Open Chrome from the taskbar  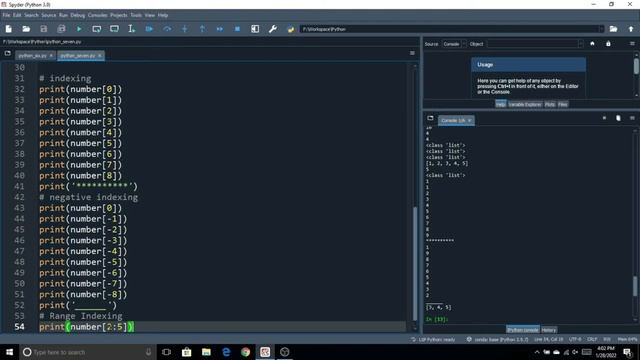(245, 352)
